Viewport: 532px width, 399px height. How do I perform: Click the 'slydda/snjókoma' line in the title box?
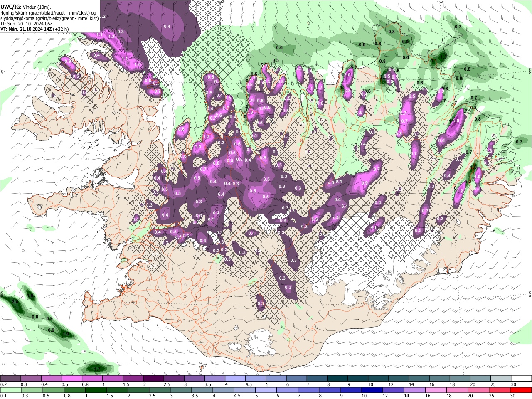49,18
